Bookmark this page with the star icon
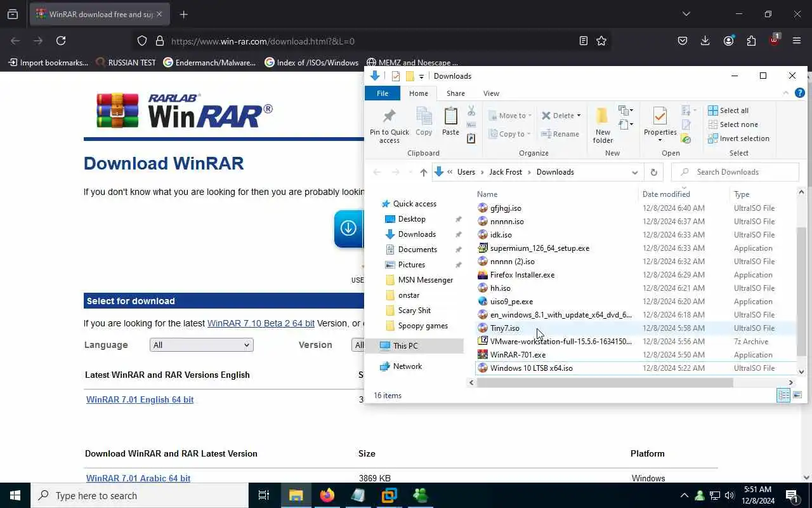Image resolution: width=812 pixels, height=508 pixels. click(x=601, y=41)
